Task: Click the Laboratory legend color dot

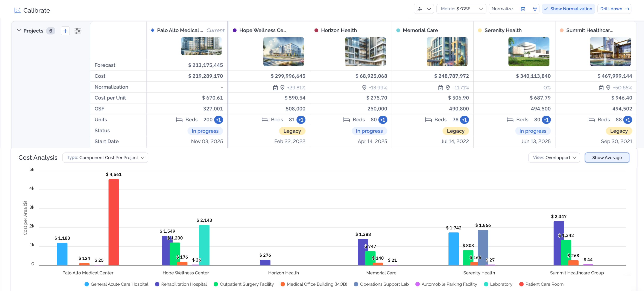Action: point(486,284)
